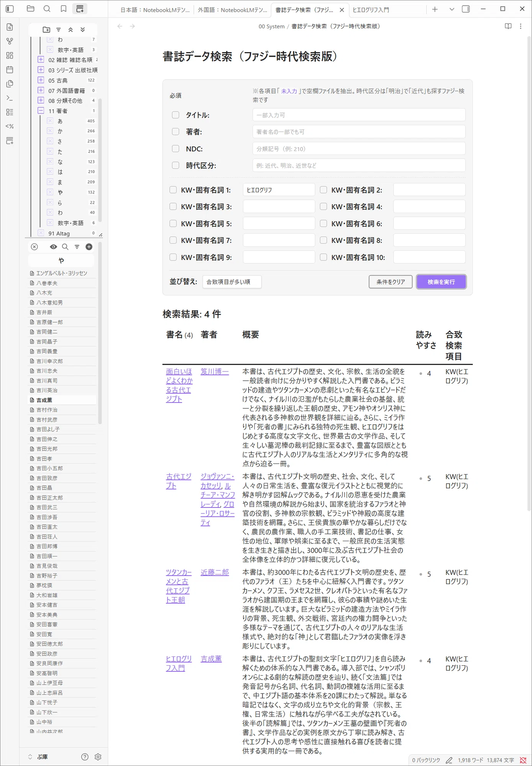Expand the 05 古典 folder
The width and height of the screenshot is (532, 766).
(x=41, y=80)
